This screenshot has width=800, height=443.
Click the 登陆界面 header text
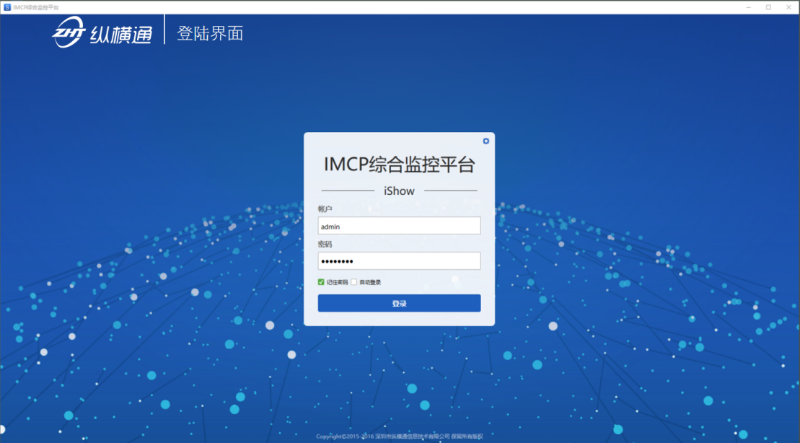coord(210,34)
